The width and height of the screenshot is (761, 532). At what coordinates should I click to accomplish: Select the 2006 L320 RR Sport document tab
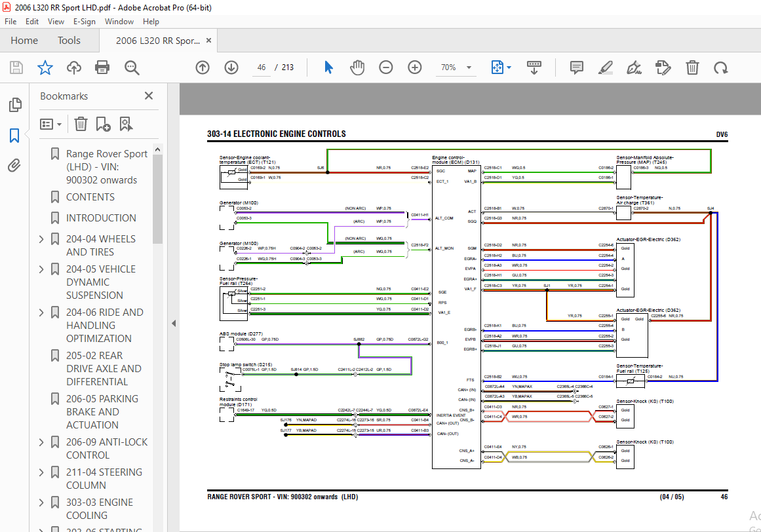pyautogui.click(x=158, y=41)
